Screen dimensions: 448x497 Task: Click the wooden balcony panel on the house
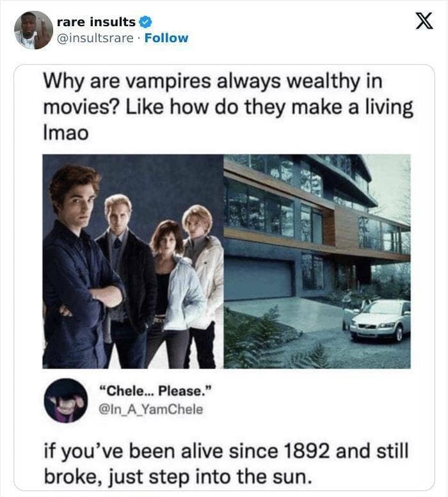coord(346,228)
